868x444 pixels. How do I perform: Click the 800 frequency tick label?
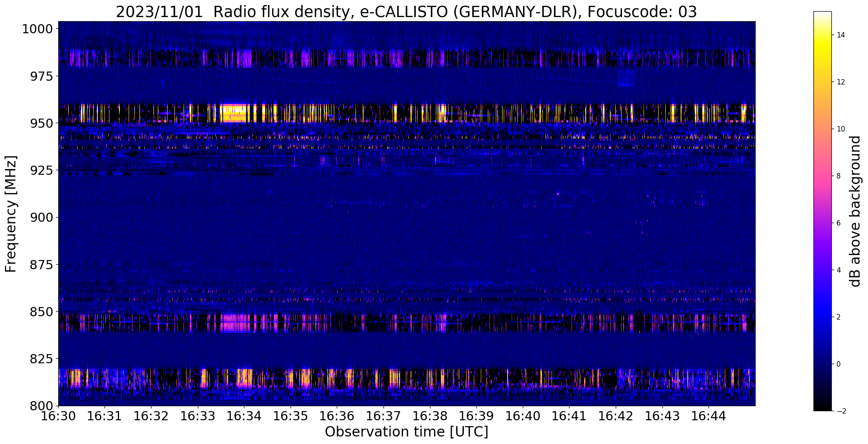(x=41, y=406)
